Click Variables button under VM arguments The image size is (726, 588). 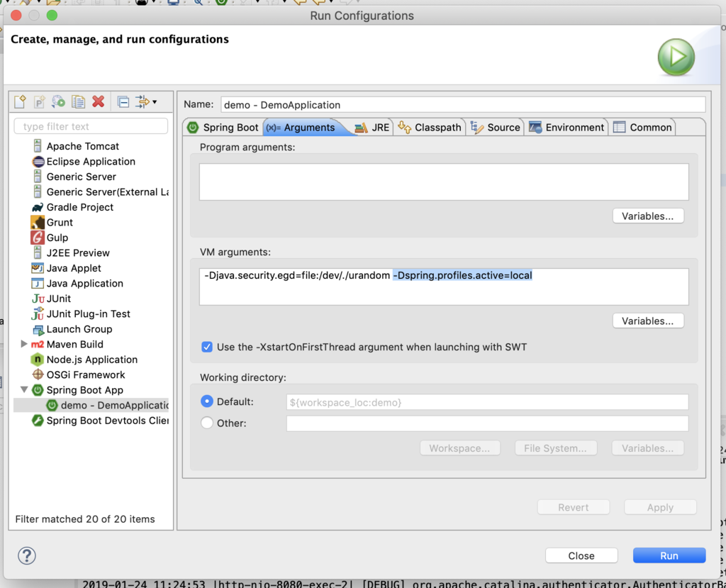[x=648, y=321]
